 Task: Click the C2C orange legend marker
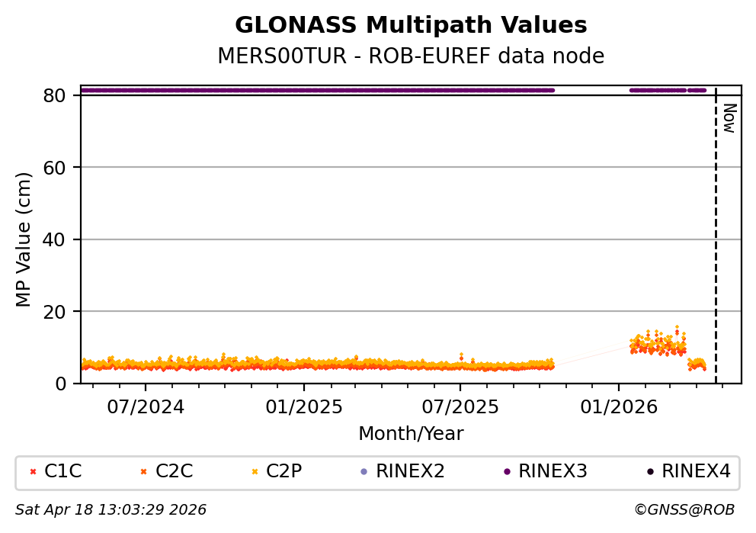144,472
